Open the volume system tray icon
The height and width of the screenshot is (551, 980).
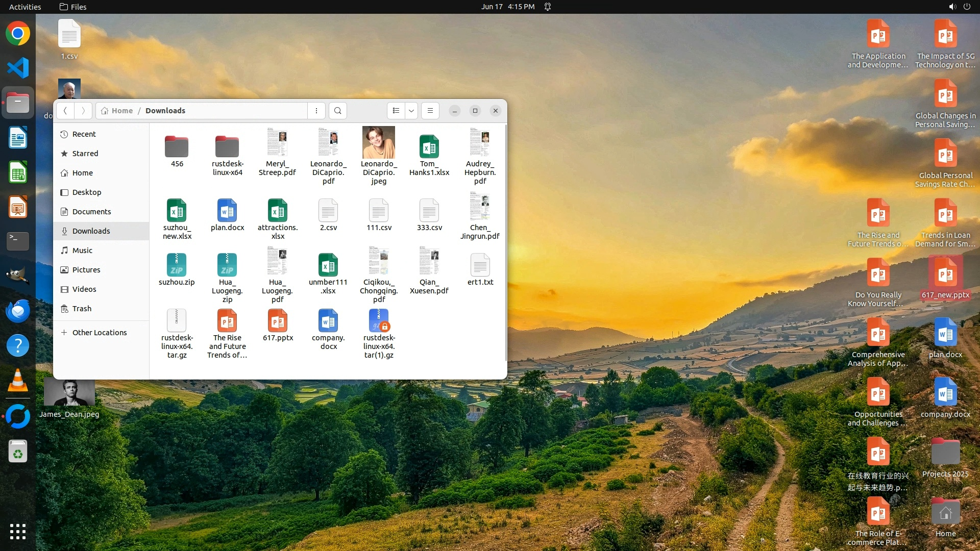952,7
